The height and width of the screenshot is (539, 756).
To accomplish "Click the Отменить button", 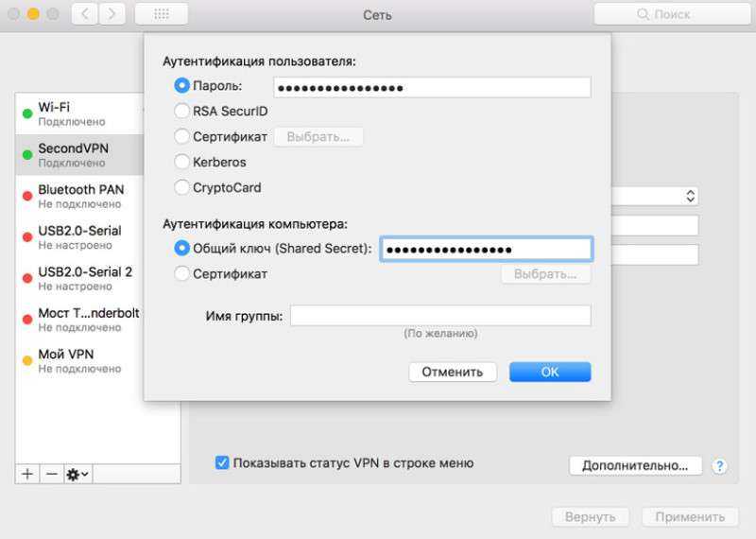I will [453, 372].
